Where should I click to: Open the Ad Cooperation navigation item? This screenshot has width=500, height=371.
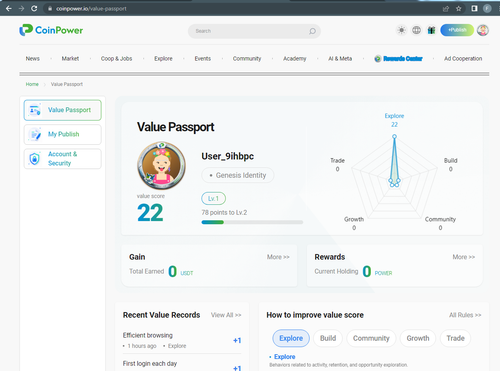pos(463,59)
